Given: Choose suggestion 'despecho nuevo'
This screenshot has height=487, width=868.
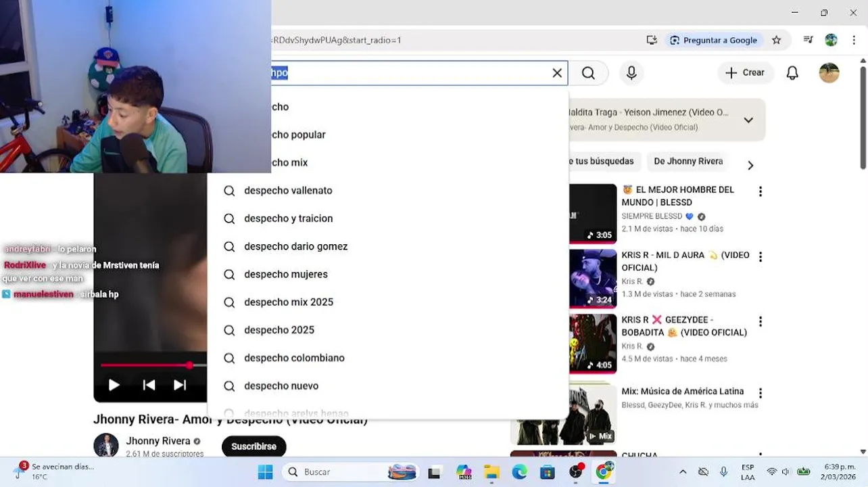Looking at the screenshot, I should 387,386.
